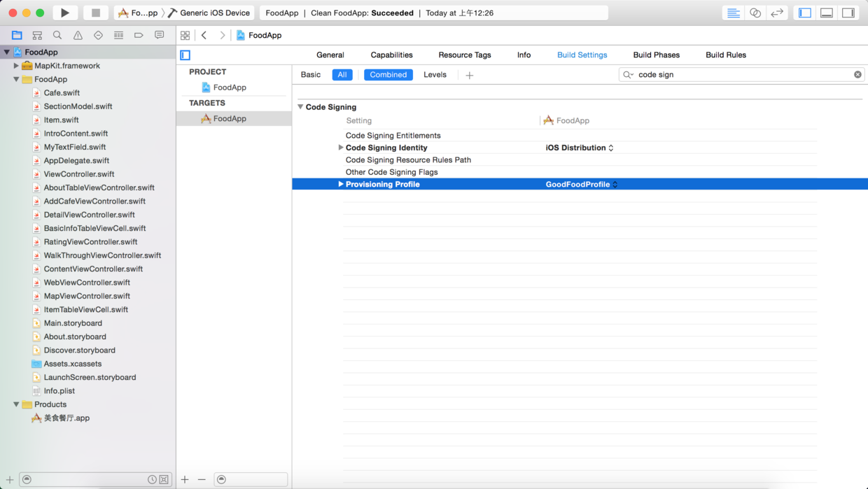
Task: Add a new target
Action: click(185, 479)
